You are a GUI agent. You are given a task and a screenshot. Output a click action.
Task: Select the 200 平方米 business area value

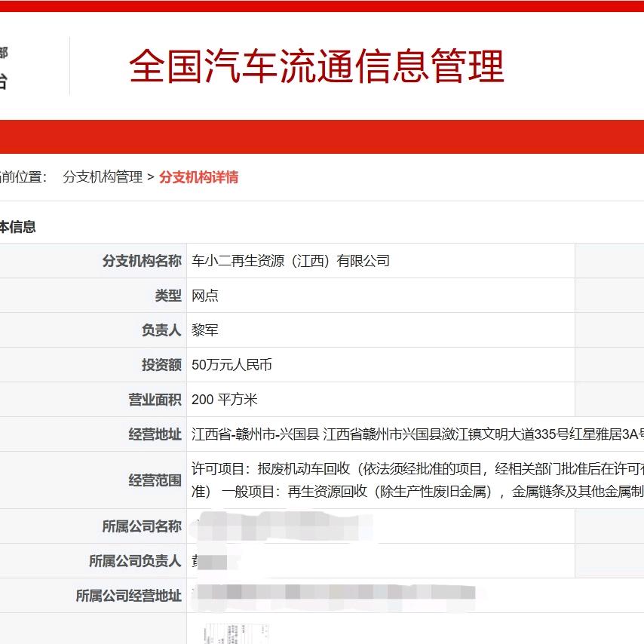point(224,399)
